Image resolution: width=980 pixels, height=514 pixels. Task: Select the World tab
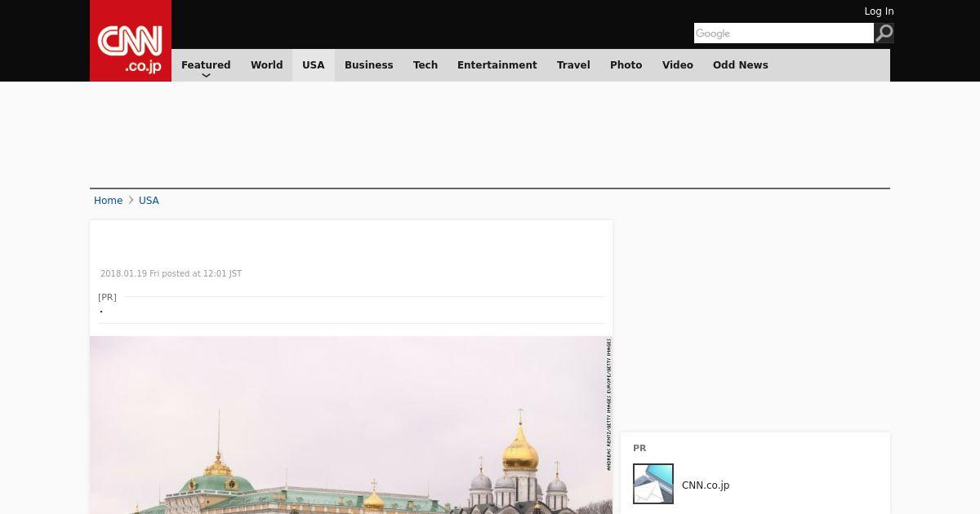point(266,65)
